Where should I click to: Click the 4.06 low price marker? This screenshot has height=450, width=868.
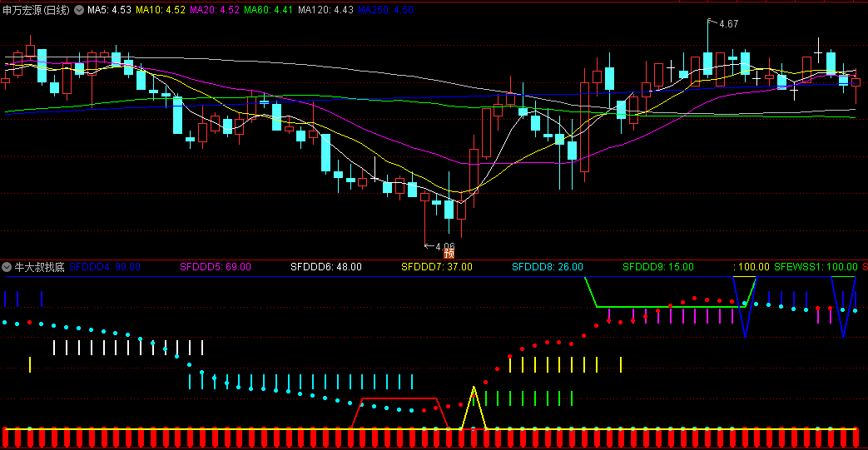pyautogui.click(x=445, y=246)
